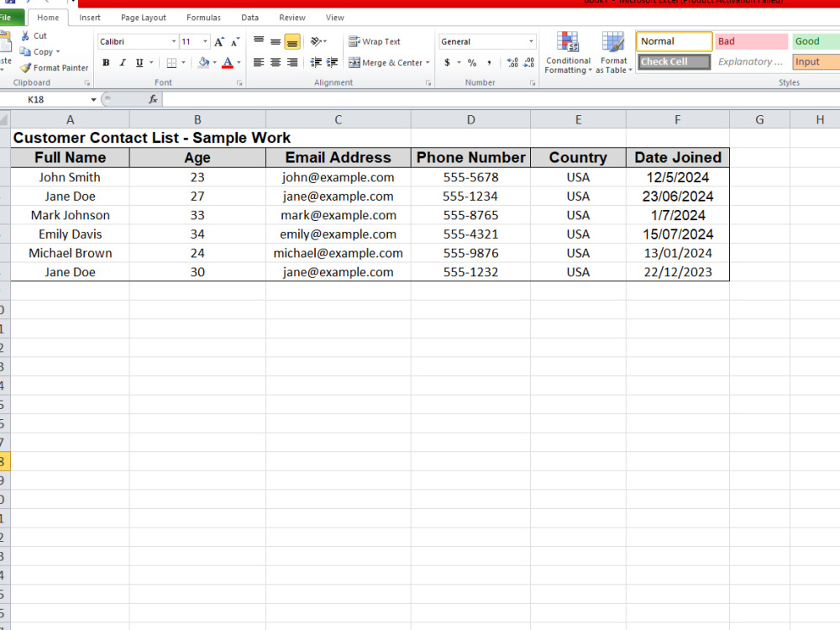Toggle italic formatting

pos(123,63)
